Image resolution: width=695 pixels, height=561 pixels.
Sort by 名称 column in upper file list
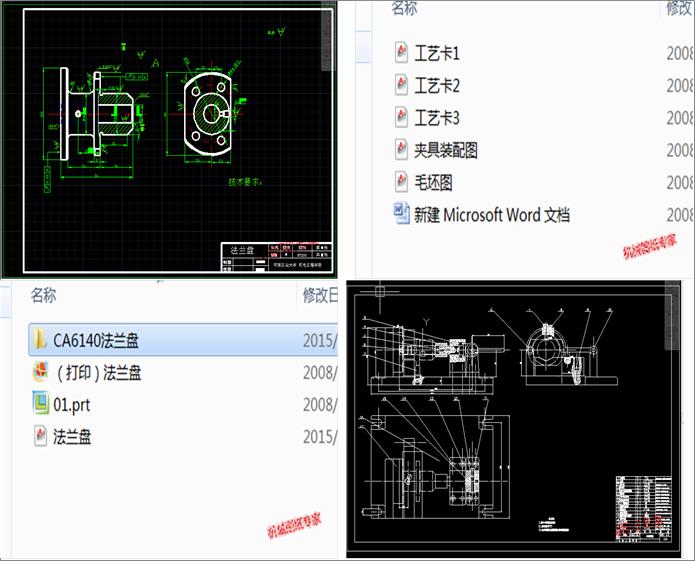coord(404,8)
